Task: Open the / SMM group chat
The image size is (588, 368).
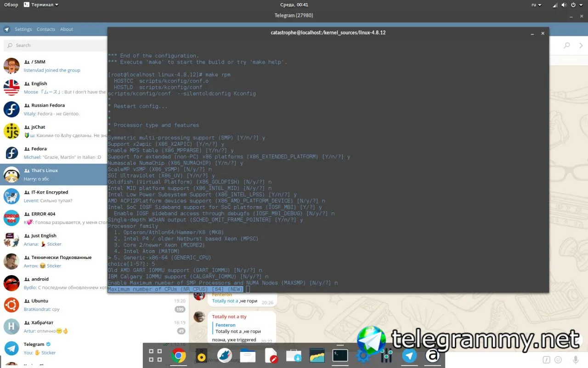Action: [x=54, y=66]
